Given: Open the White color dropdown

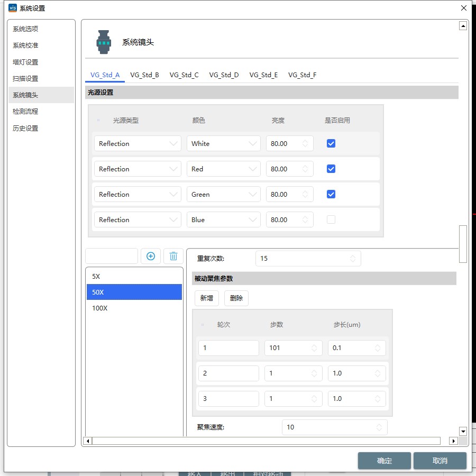Looking at the screenshot, I should click(223, 143).
